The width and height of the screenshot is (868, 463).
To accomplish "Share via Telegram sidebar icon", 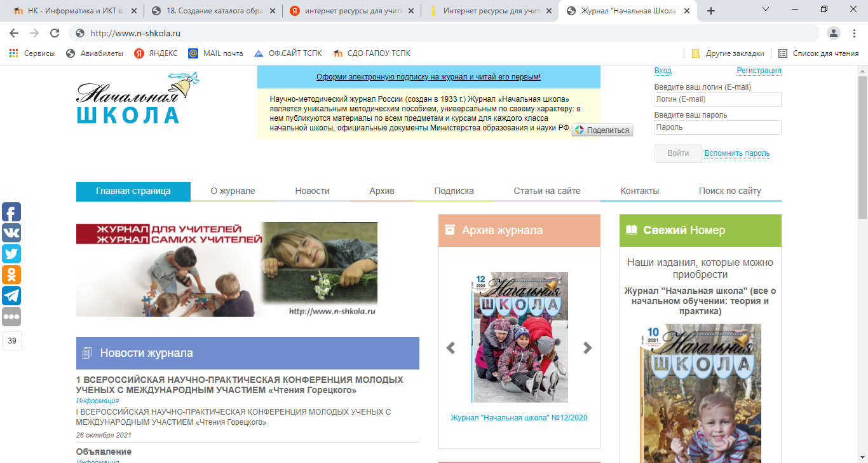I will point(11,296).
